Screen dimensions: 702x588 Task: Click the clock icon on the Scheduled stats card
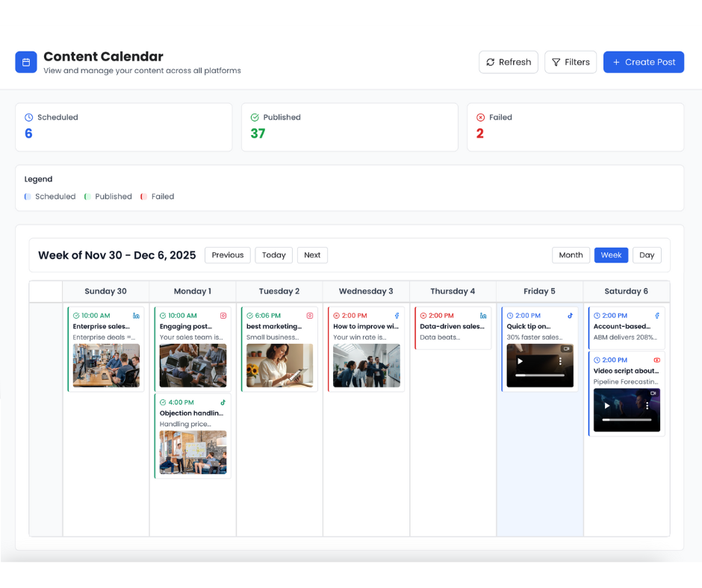(30, 117)
